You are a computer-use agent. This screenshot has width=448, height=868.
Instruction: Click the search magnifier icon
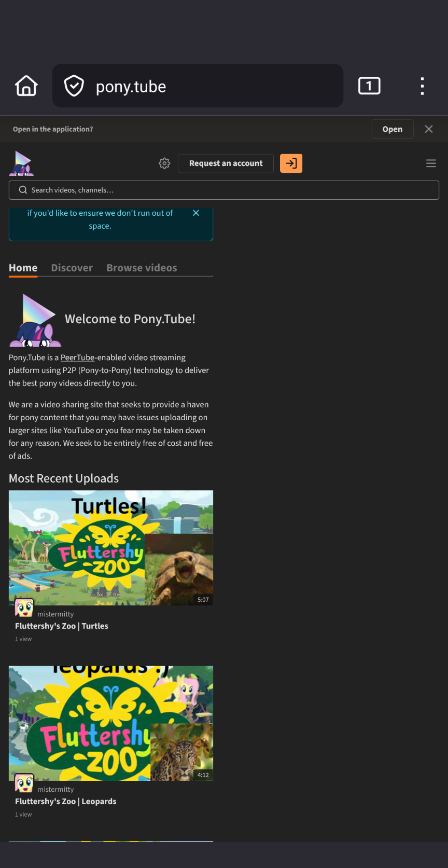tap(23, 190)
